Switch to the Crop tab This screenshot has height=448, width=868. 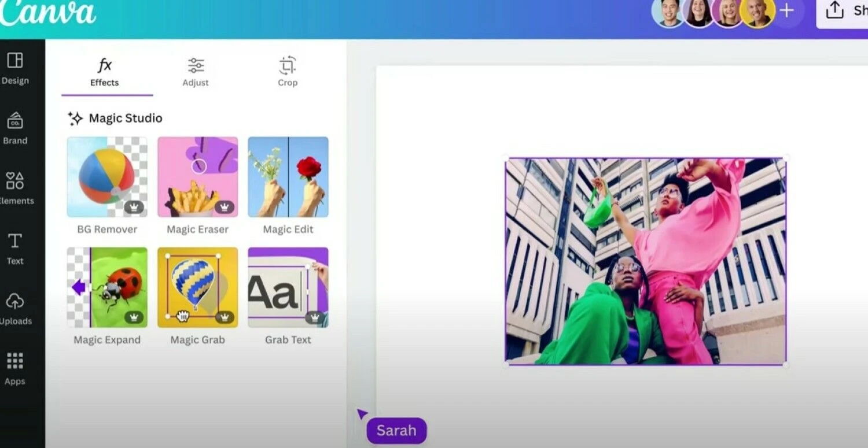coord(288,72)
